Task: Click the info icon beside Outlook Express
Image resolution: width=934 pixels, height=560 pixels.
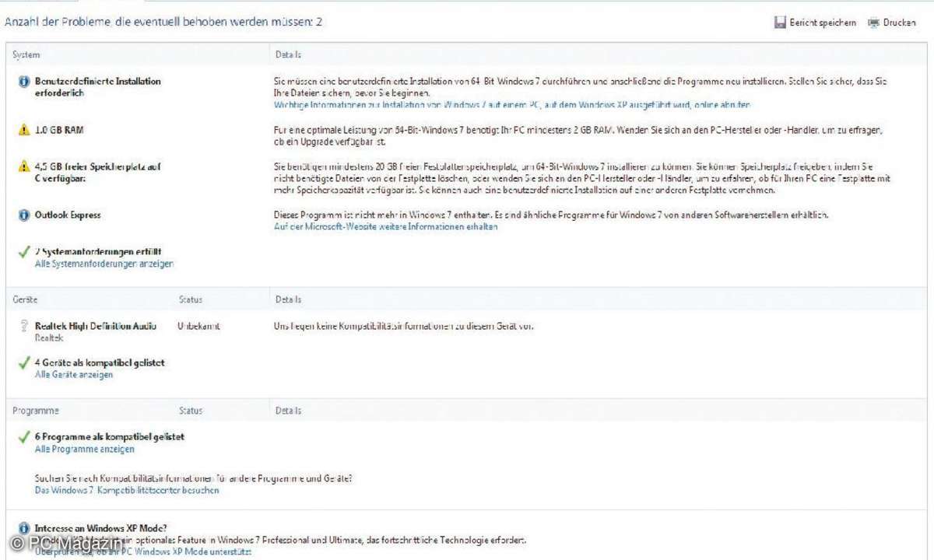Action: [24, 215]
